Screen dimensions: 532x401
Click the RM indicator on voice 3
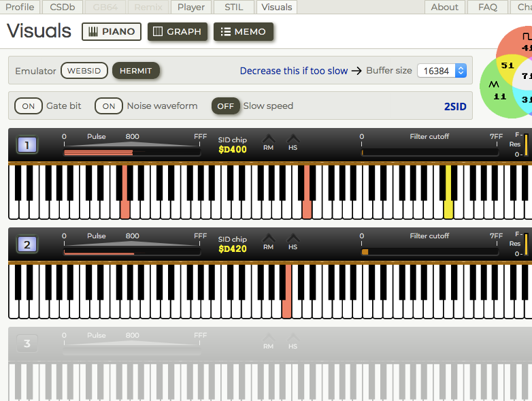[268, 342]
